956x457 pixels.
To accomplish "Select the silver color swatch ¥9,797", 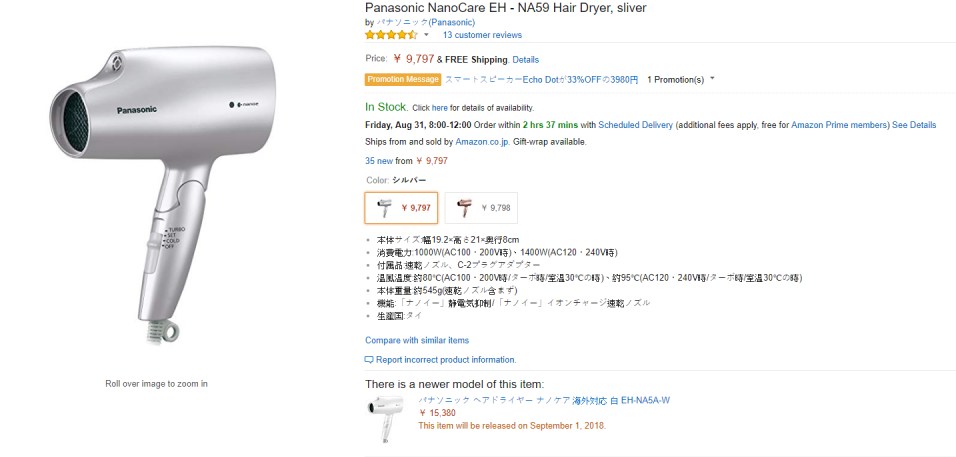I will point(401,208).
